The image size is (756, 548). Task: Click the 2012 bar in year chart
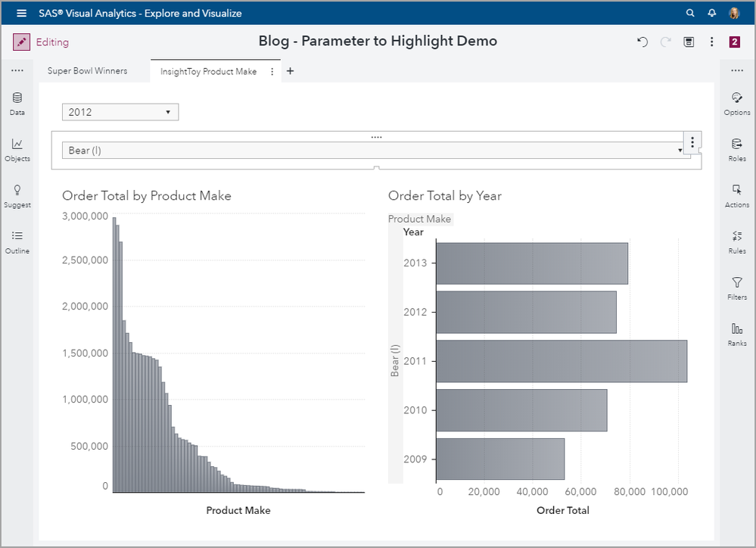(526, 312)
